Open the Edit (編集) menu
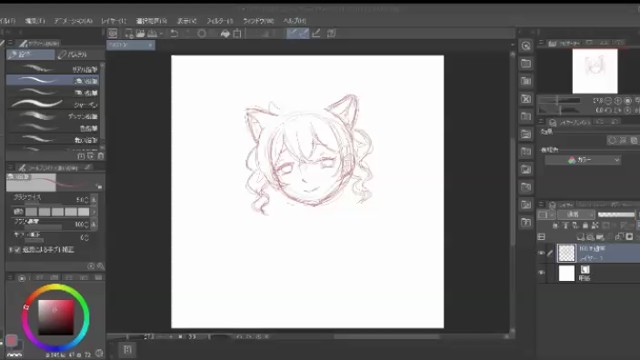The height and width of the screenshot is (360, 640). 35,21
